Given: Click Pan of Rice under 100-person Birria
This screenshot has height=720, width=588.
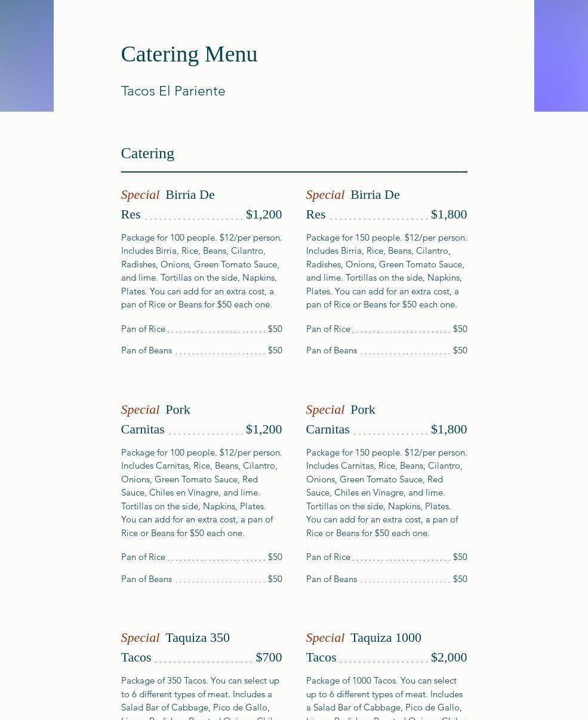Looking at the screenshot, I should (143, 329).
